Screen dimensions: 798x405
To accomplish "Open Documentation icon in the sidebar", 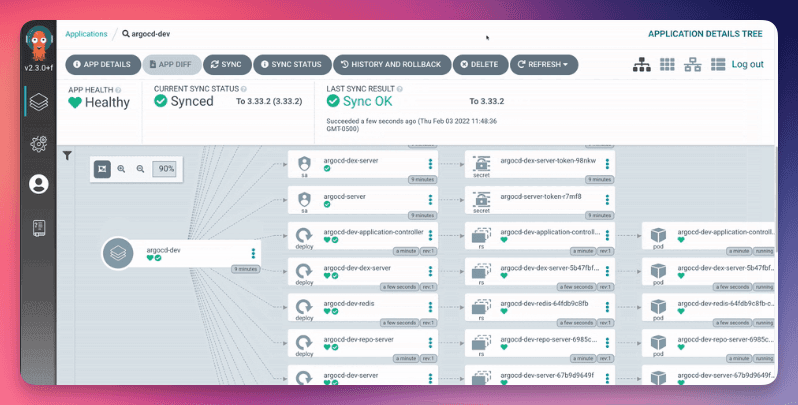I will [39, 227].
